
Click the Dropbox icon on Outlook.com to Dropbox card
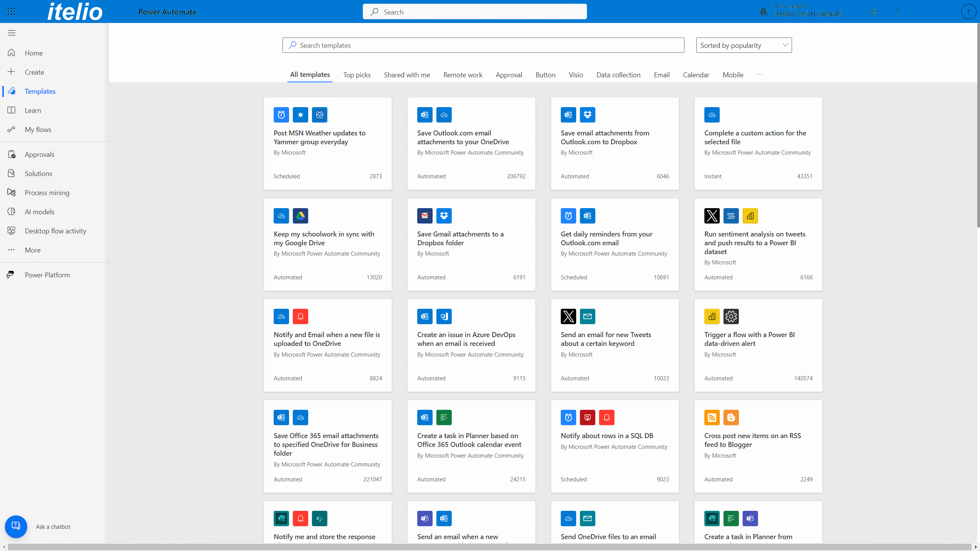click(x=588, y=115)
